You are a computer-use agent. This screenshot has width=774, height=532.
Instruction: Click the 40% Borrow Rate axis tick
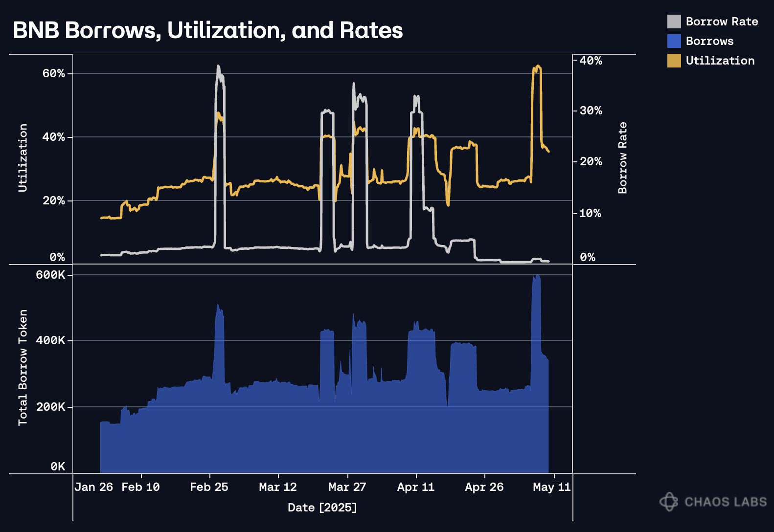coord(591,61)
